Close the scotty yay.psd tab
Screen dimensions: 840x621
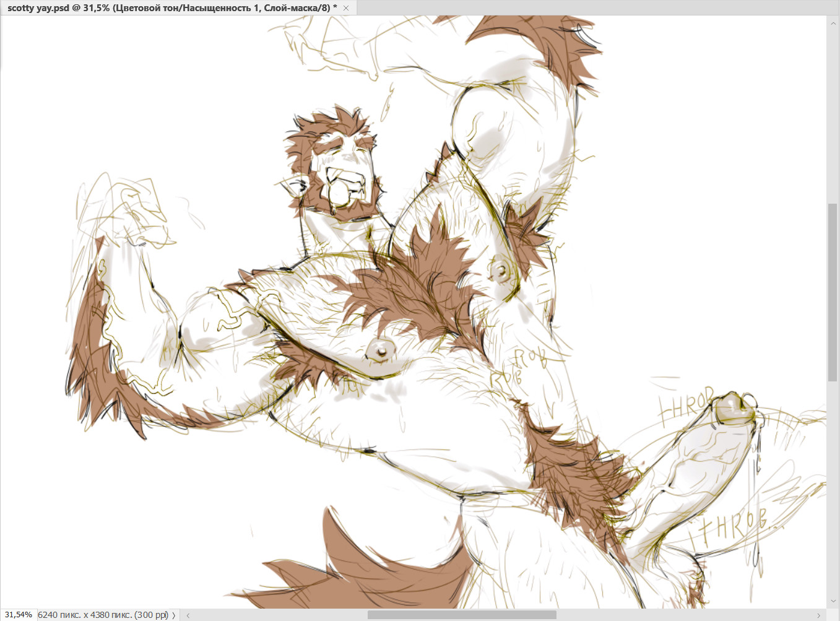click(346, 8)
